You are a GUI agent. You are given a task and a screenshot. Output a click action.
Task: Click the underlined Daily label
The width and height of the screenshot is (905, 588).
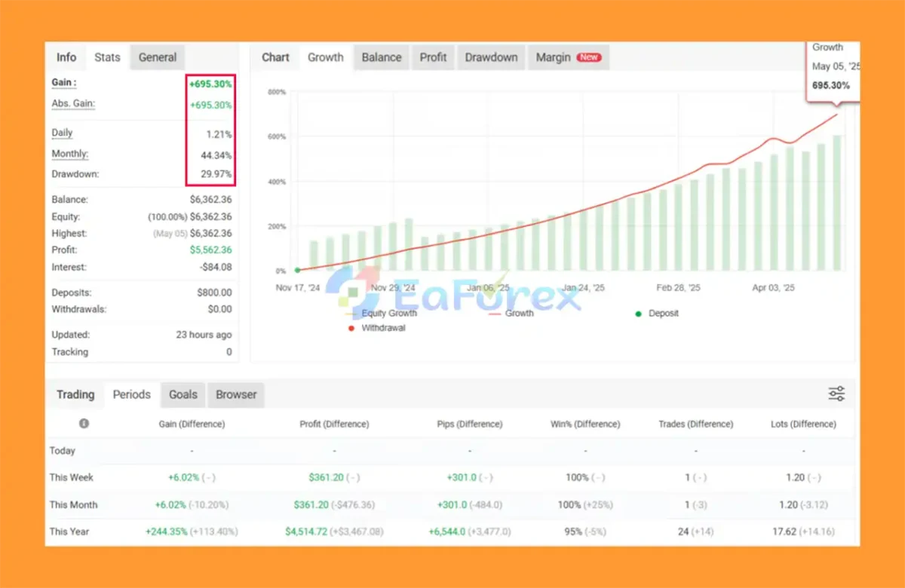(x=62, y=133)
